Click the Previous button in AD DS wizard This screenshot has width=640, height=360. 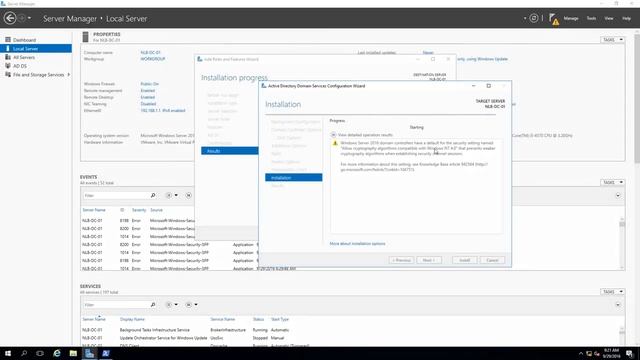[401, 260]
